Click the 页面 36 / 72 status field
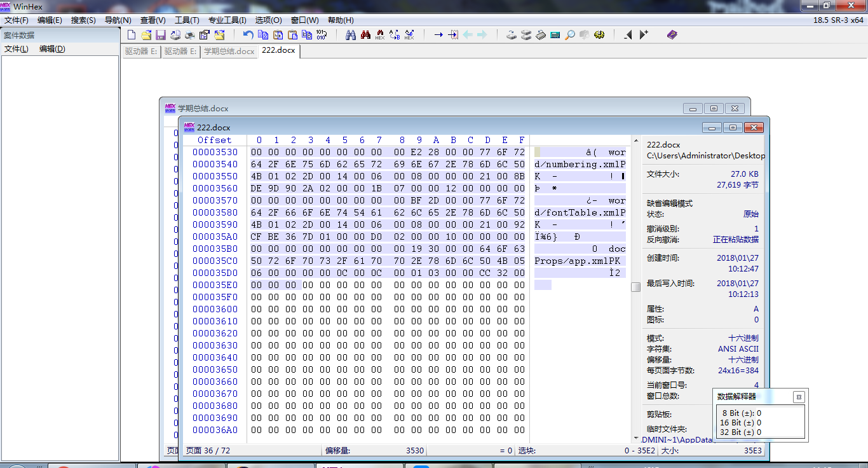The image size is (868, 468). pyautogui.click(x=252, y=450)
